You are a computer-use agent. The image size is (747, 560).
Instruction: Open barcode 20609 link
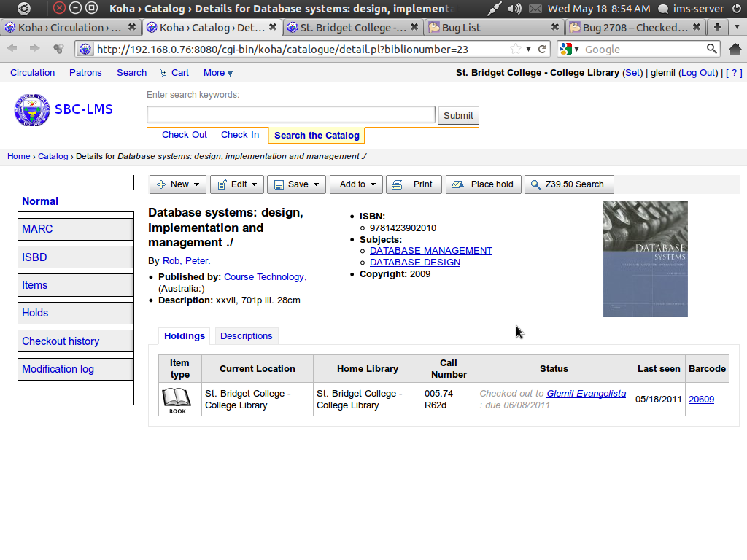701,399
